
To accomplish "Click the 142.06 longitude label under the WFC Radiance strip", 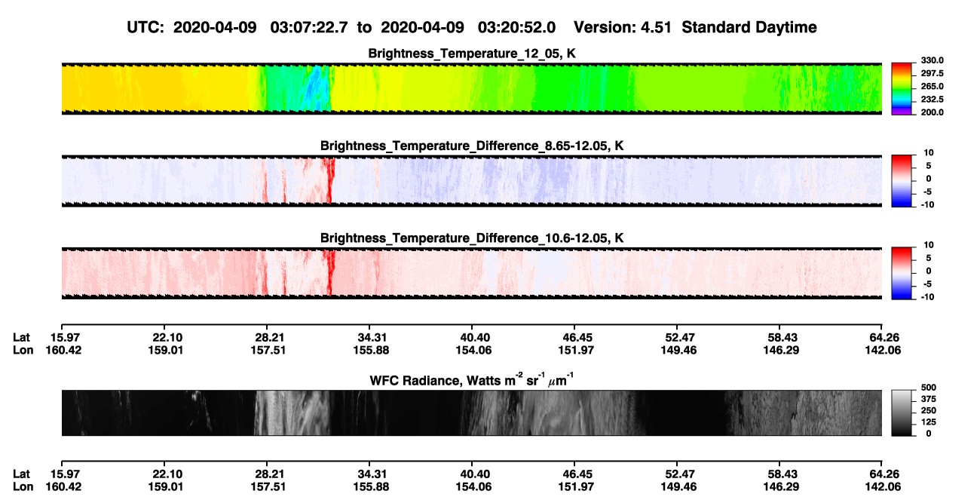I will tap(884, 486).
